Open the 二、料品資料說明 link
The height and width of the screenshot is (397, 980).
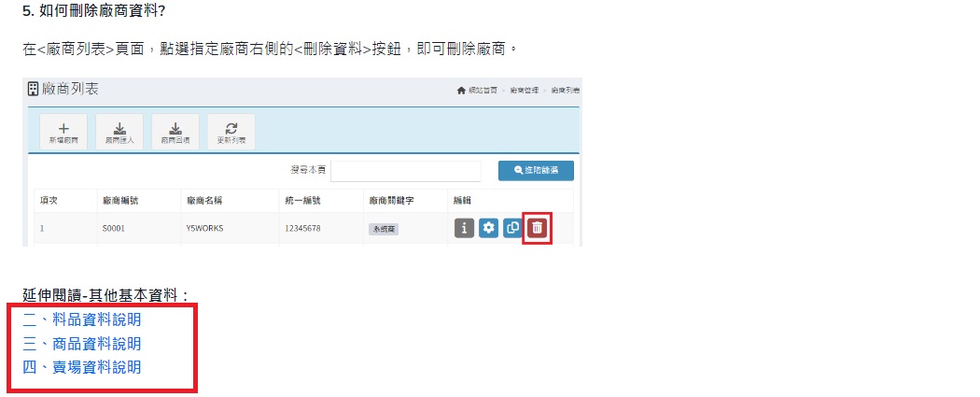[82, 319]
